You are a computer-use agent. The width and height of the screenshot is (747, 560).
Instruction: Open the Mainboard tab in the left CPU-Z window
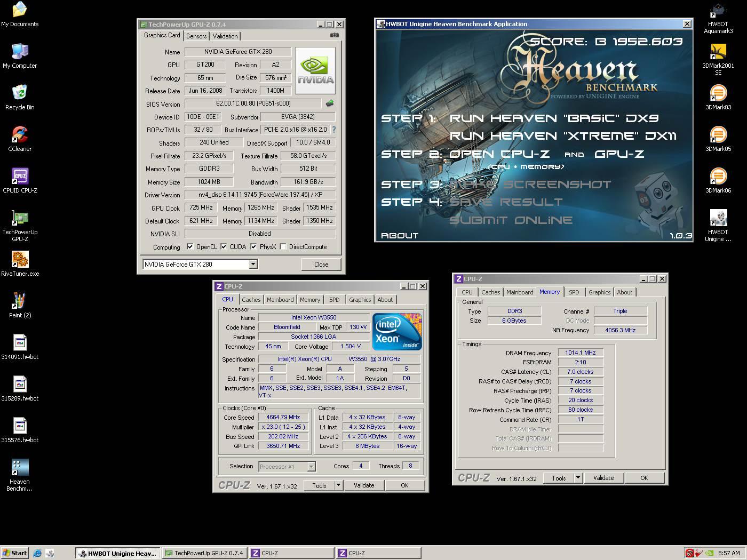click(x=280, y=300)
